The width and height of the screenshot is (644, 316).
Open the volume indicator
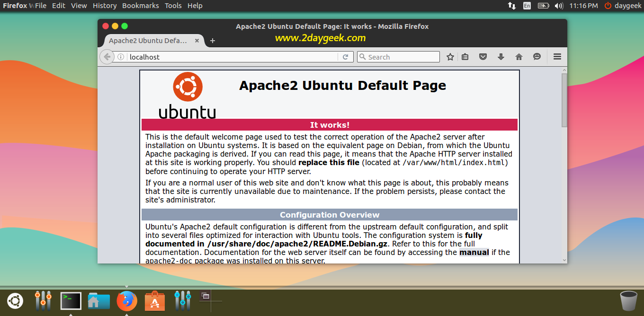coord(559,6)
